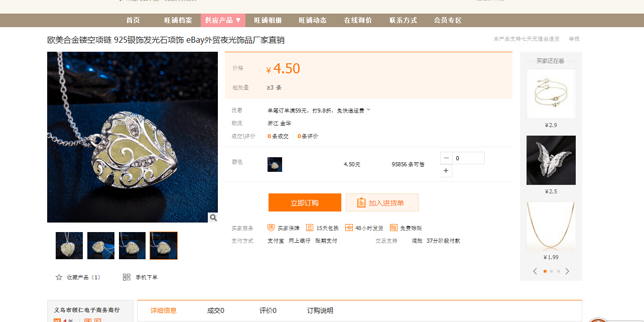
Task: Click the star icon to favorite product
Action: point(59,277)
